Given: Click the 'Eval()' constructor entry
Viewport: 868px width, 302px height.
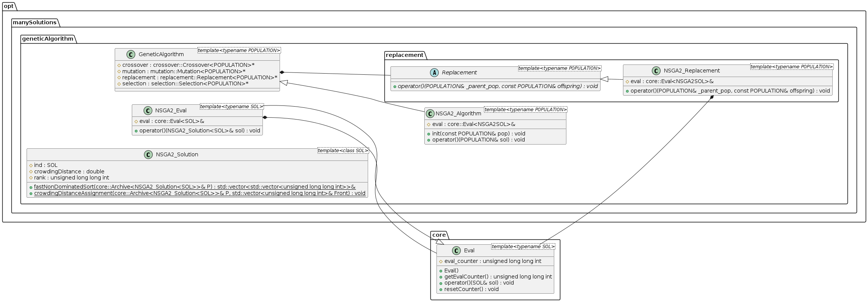Looking at the screenshot, I should coord(451,271).
